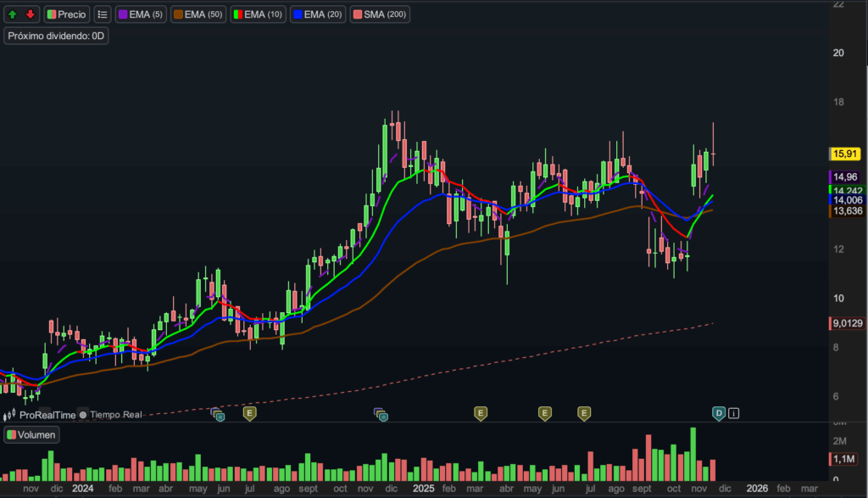Screen dimensions: 868x498
Task: Click the Próximo dividendo: 0D label
Action: click(x=57, y=36)
